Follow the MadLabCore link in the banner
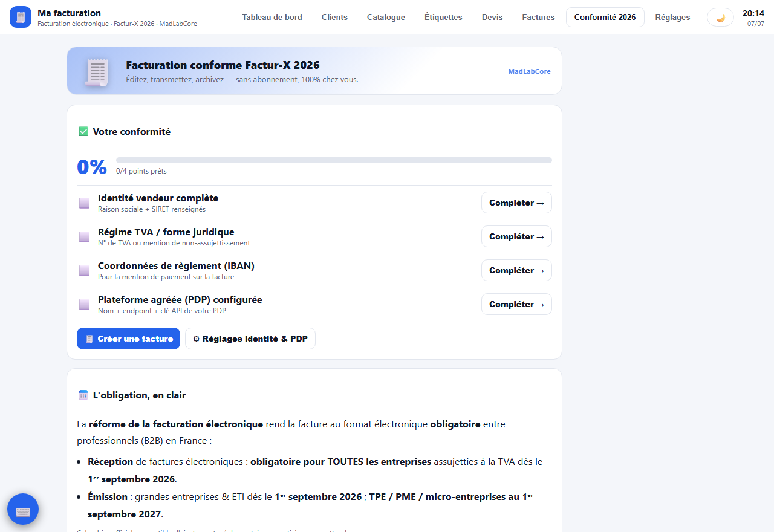The width and height of the screenshot is (774, 532). tap(529, 71)
